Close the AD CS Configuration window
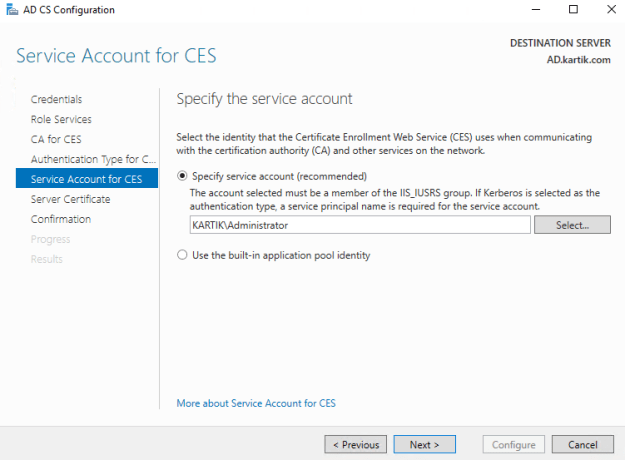625x460 pixels. (611, 10)
